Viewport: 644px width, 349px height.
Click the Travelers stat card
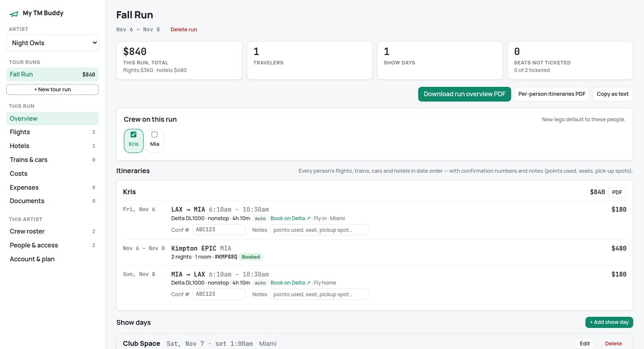309,60
